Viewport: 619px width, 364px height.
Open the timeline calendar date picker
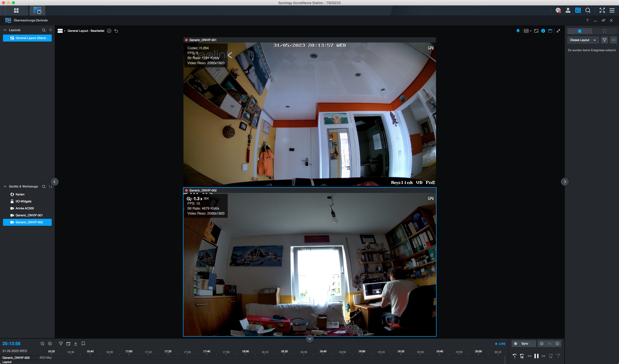click(x=68, y=344)
